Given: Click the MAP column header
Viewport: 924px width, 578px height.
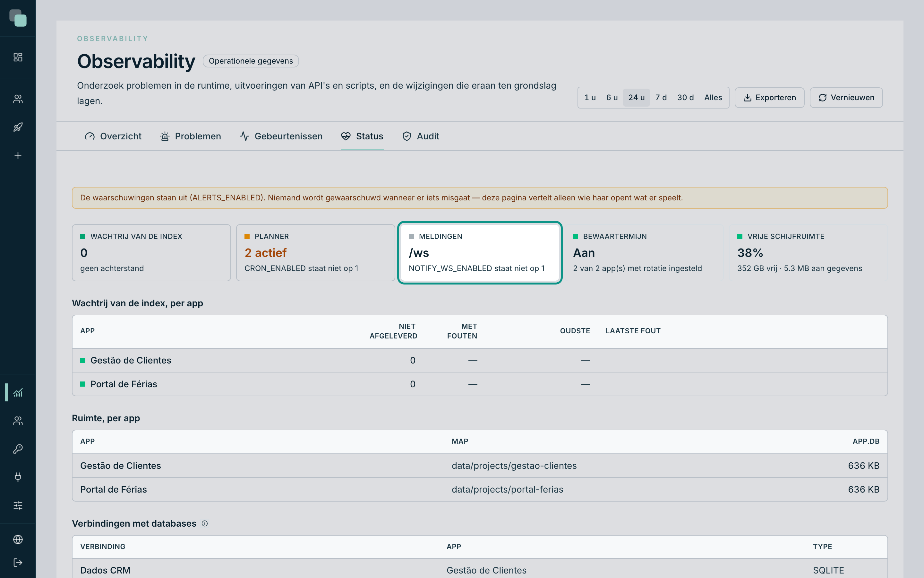Looking at the screenshot, I should [460, 441].
